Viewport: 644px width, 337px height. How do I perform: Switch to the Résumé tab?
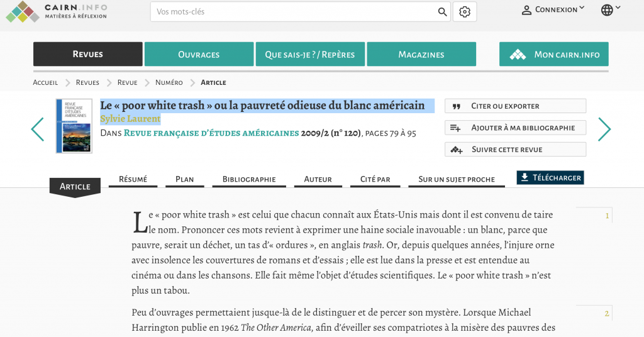click(x=133, y=179)
